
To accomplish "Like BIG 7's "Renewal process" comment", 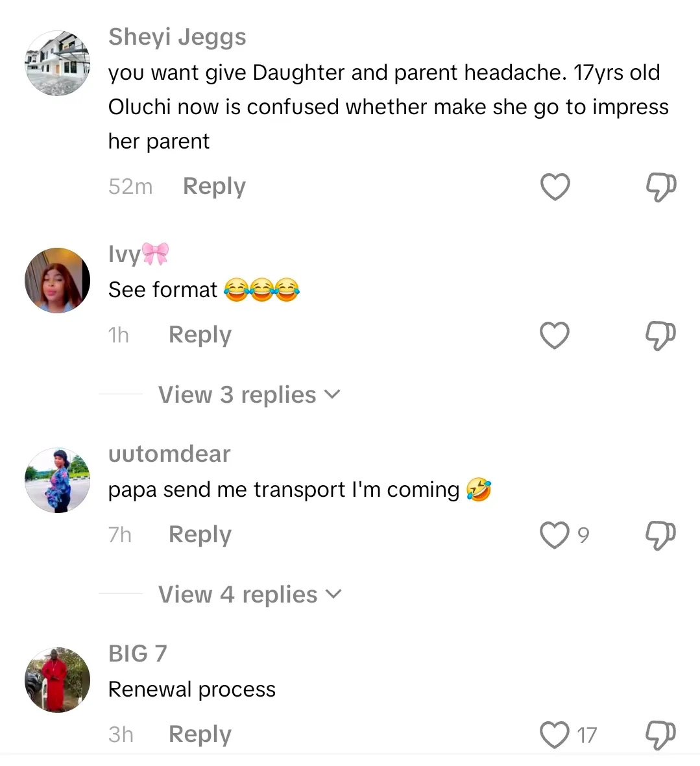I will click(x=555, y=736).
